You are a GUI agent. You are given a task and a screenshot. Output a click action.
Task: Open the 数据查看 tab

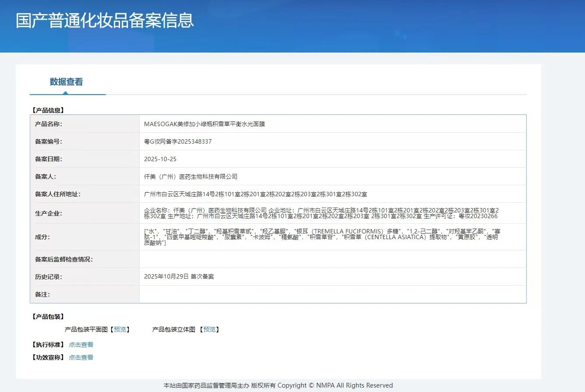click(66, 82)
